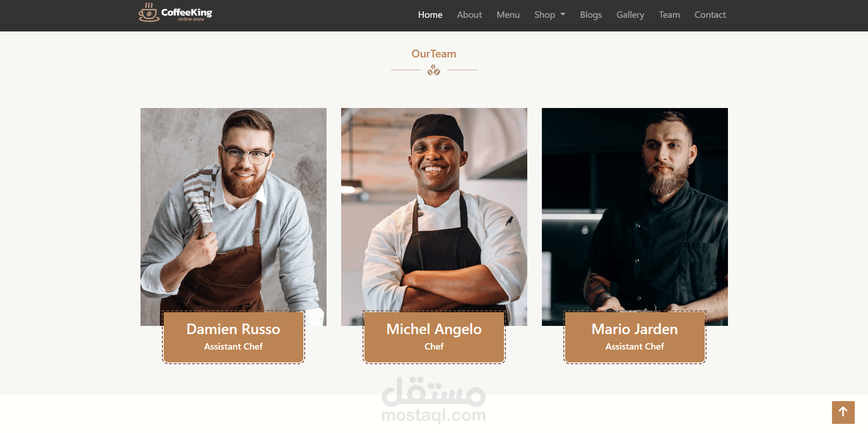Screen dimensions: 868x433
Task: Select the Mario Jarden name card
Action: point(635,337)
